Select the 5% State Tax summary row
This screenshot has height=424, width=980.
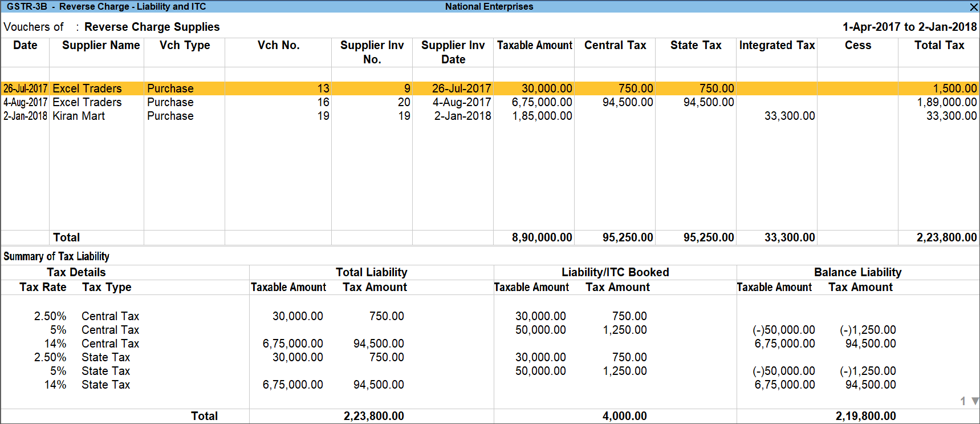pos(105,371)
